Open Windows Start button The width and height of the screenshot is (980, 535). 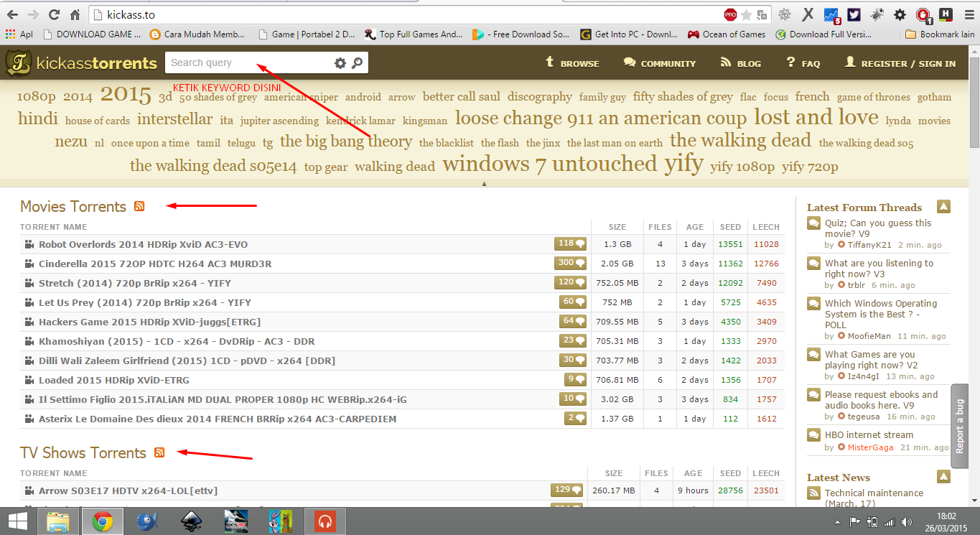18,521
